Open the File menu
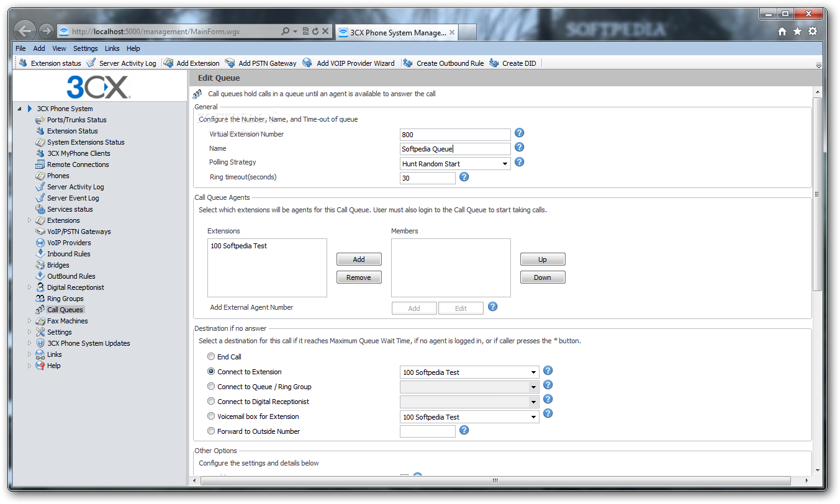 click(x=20, y=48)
